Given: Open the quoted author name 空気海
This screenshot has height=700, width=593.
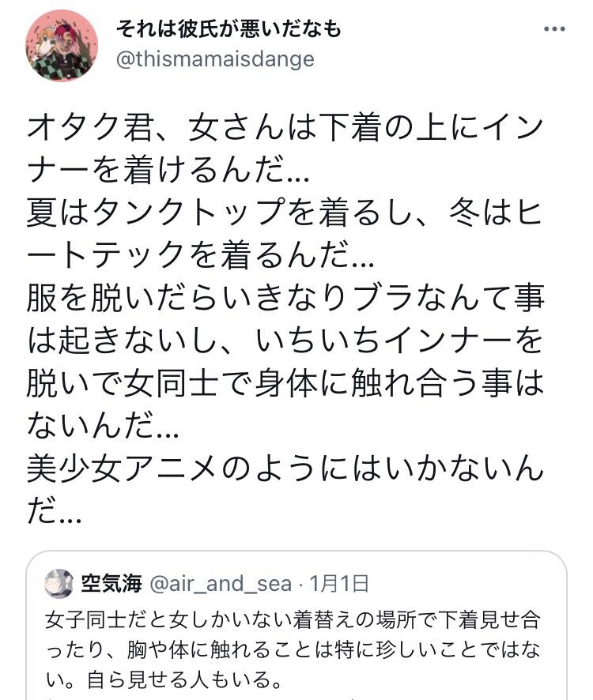Looking at the screenshot, I should (111, 584).
